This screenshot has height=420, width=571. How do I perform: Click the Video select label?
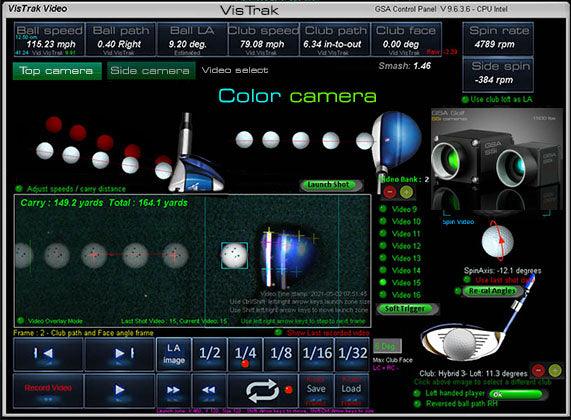(235, 70)
